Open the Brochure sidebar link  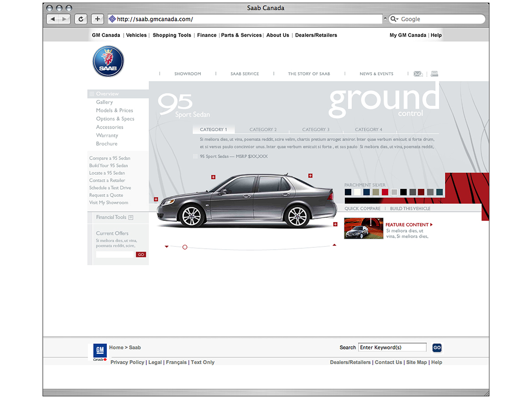107,144
